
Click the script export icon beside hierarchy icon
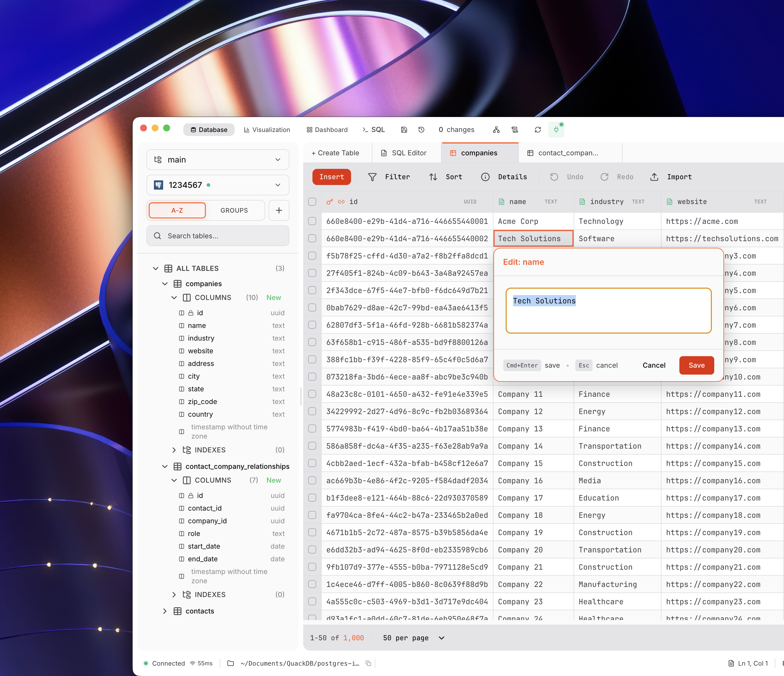pyautogui.click(x=514, y=130)
